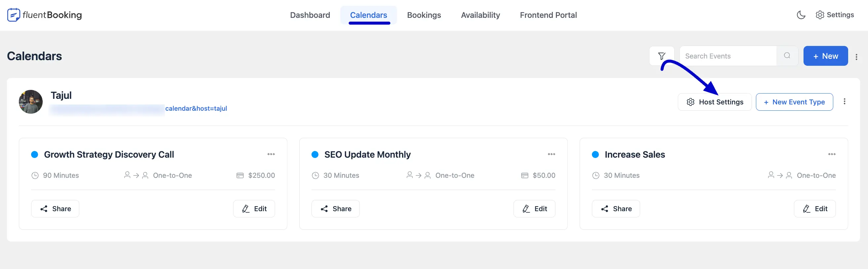The width and height of the screenshot is (868, 269).
Task: Create a new calendar with New button
Action: click(825, 56)
